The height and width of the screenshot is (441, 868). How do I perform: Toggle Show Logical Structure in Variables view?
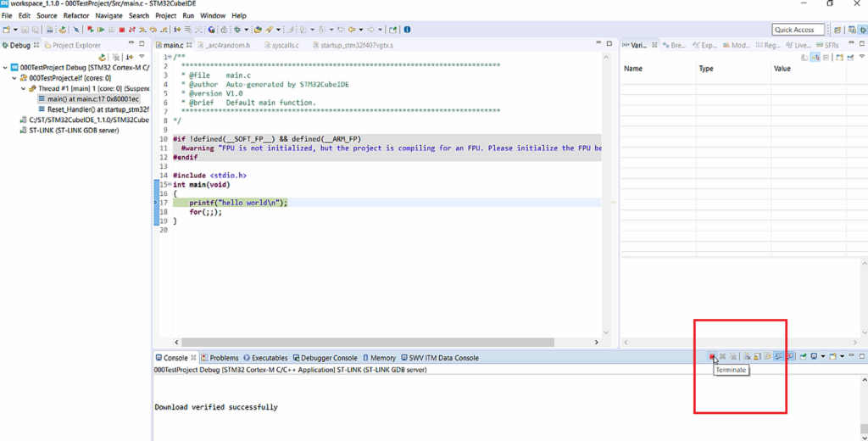tap(815, 57)
